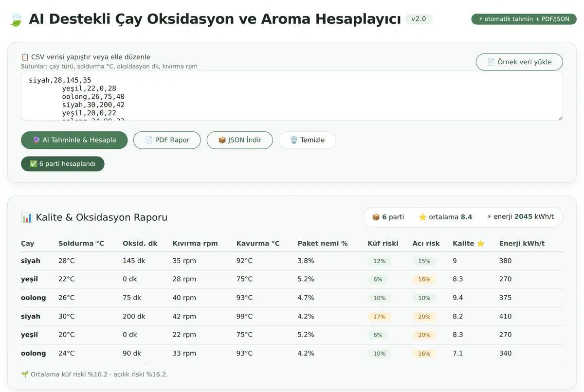This screenshot has height=392, width=584.
Task: Clear data with Temizle button
Action: tap(307, 140)
